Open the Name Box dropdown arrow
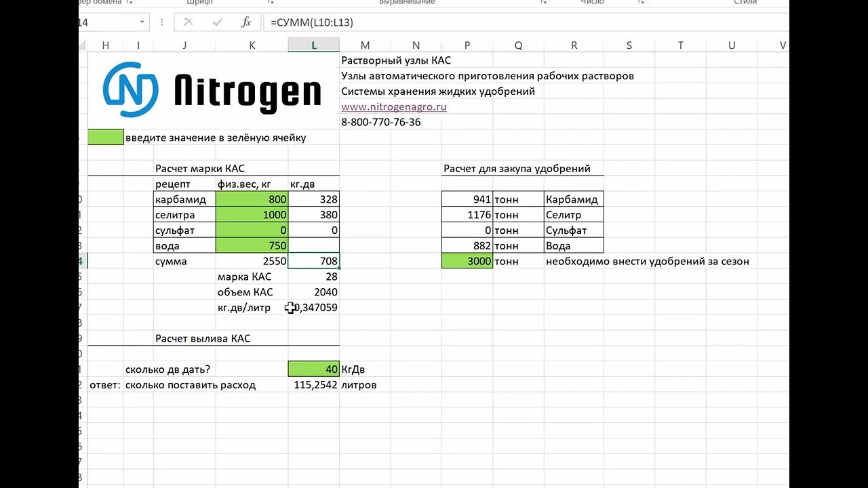868x488 pixels. [142, 22]
